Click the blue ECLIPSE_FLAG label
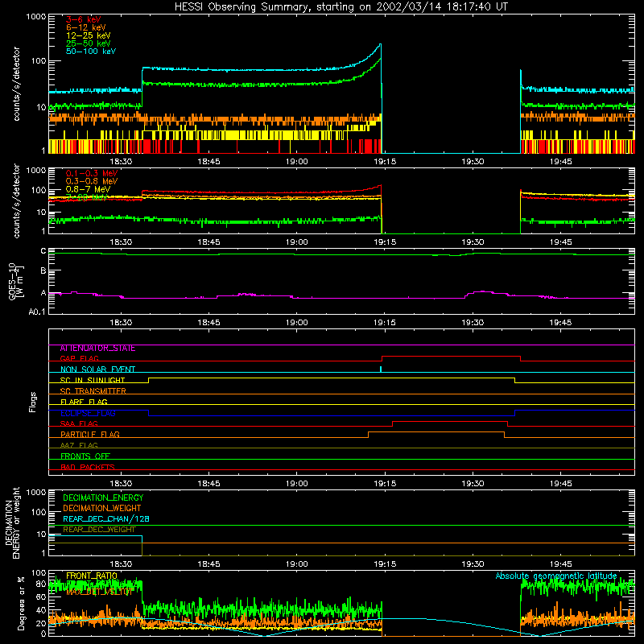Screen dimensions: 644x644 88,413
